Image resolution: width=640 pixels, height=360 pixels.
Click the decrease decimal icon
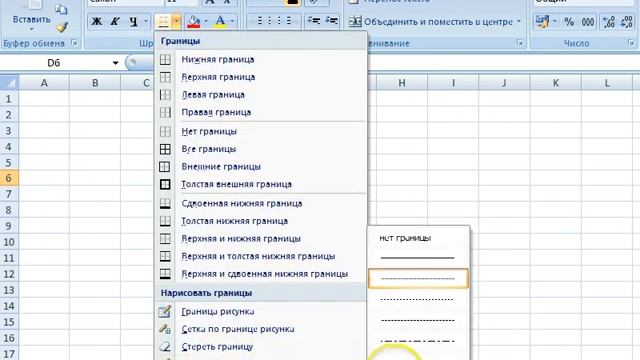point(627,22)
